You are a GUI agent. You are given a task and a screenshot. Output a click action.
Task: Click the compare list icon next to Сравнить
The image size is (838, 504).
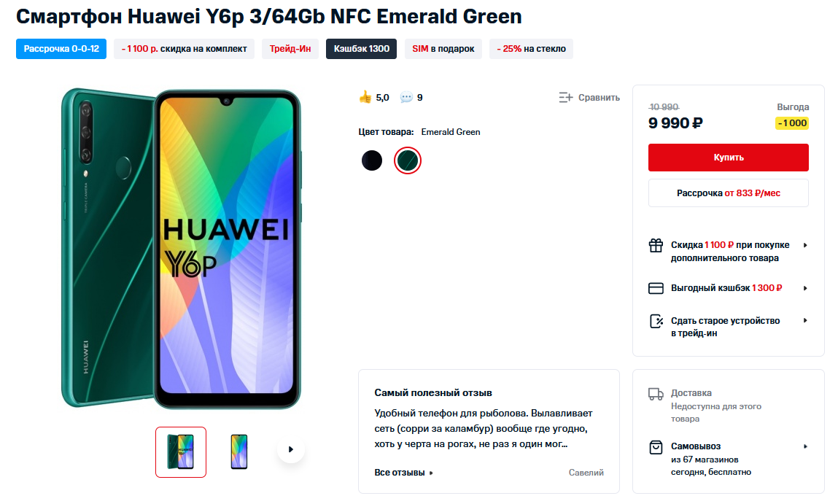[565, 97]
